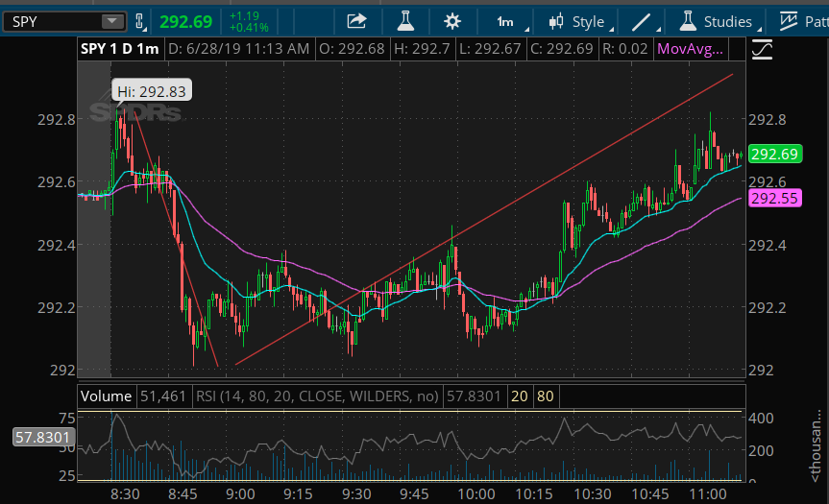Viewport: 829px width, 504px height.
Task: Click the Volume study label
Action: point(107,396)
